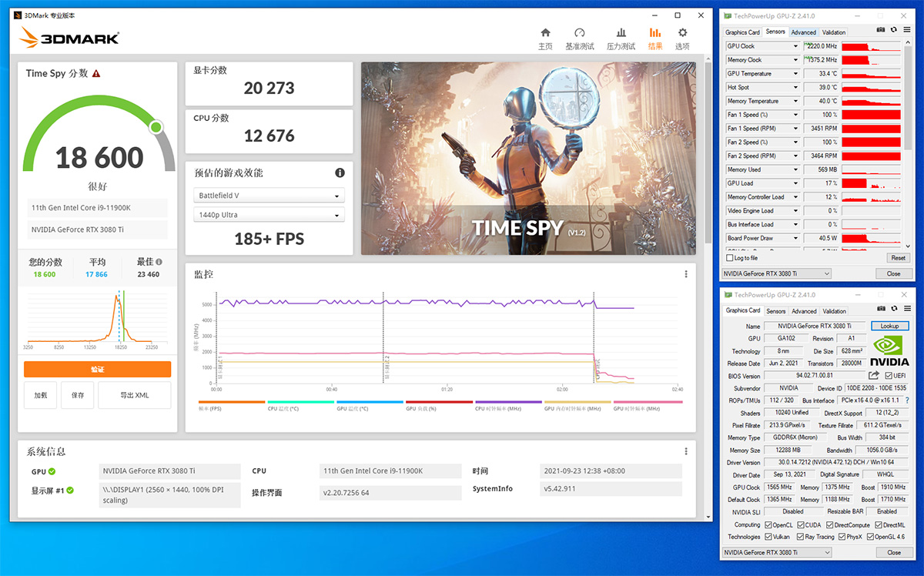Open the 3DMark home page icon
This screenshot has width=924, height=576.
(545, 34)
